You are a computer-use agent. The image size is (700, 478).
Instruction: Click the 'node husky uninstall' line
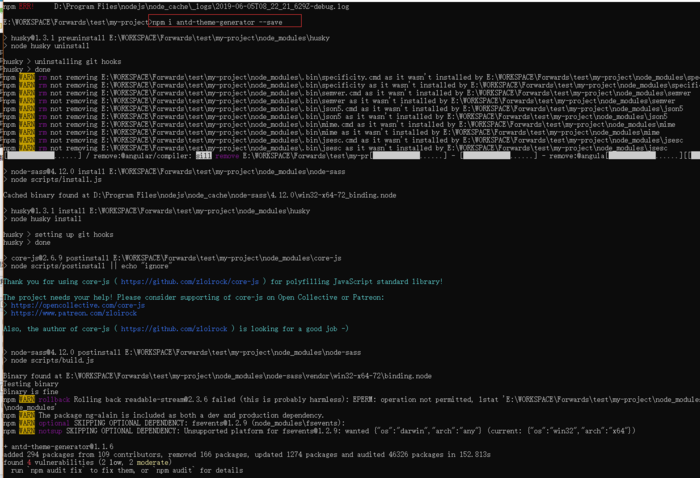pyautogui.click(x=46, y=46)
